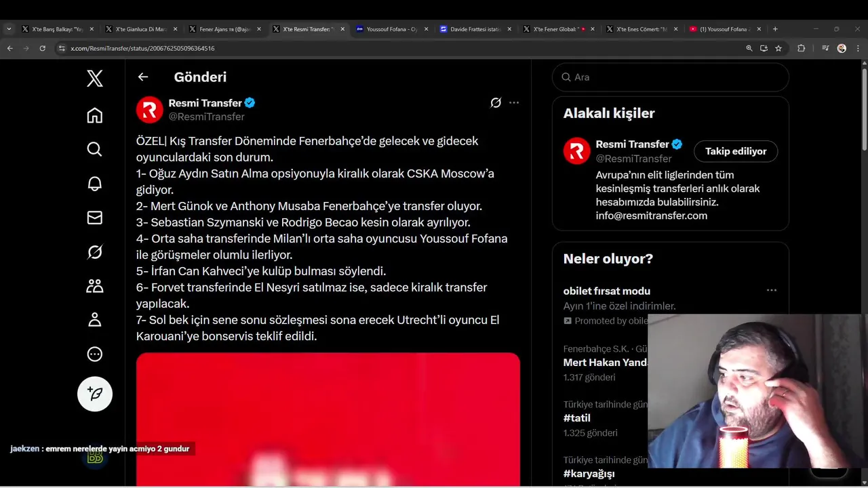This screenshot has height=488, width=868.
Task: Click the browser back arrow
Action: coord(9,48)
